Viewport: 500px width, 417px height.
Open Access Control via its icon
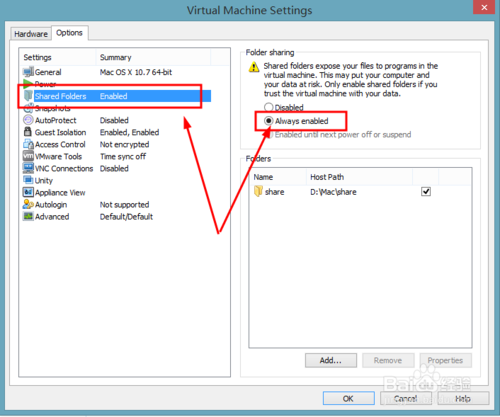(x=28, y=144)
